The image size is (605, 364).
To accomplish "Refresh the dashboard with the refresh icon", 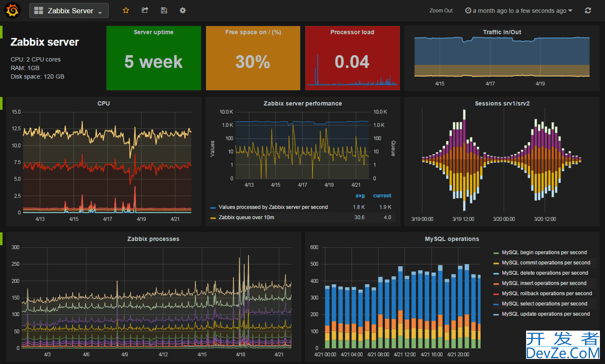I will [588, 11].
